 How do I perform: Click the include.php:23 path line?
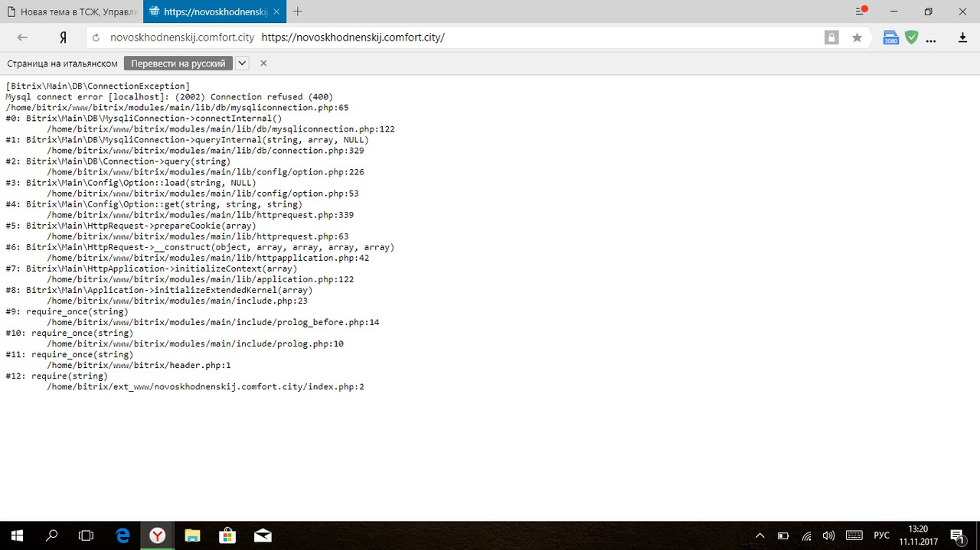click(177, 301)
